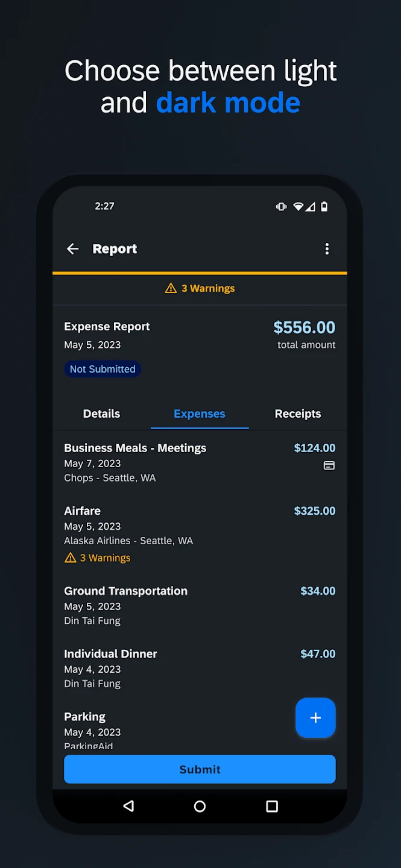
Task: Open Business Meals - Meetings expense
Action: click(135, 448)
